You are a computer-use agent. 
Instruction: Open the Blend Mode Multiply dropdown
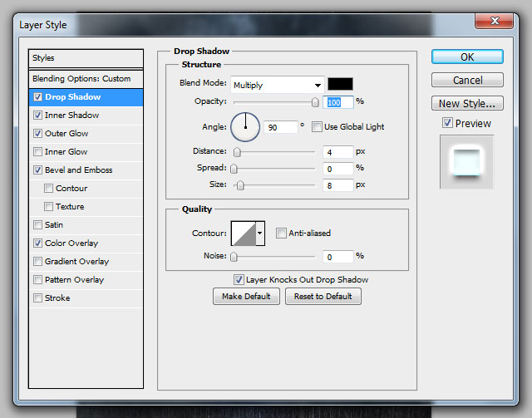coord(278,85)
